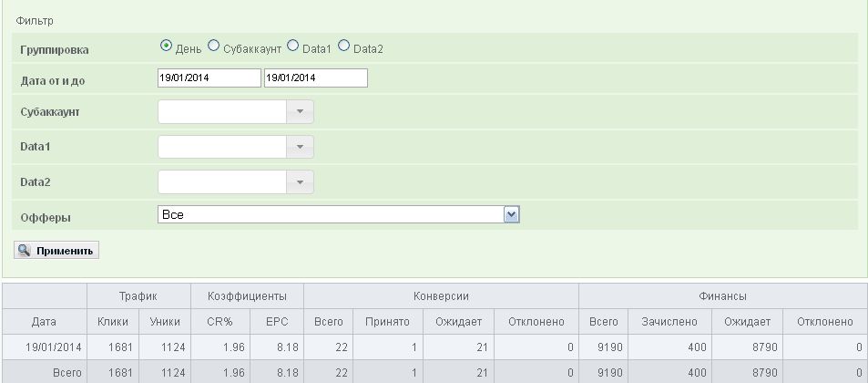Image resolution: width=868 pixels, height=383 pixels.
Task: Choose Data1 grouping radio option
Action: point(293,46)
